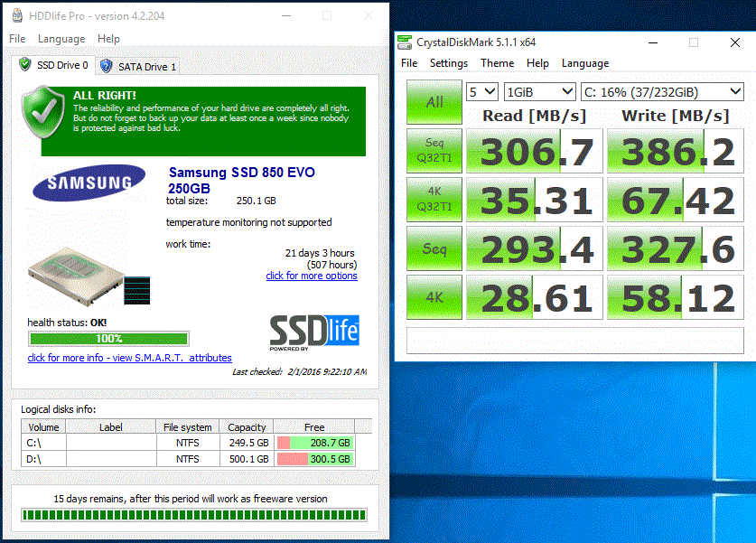Click the 4K Q32T1 read result 35.31
This screenshot has width=756, height=543.
coord(534,200)
